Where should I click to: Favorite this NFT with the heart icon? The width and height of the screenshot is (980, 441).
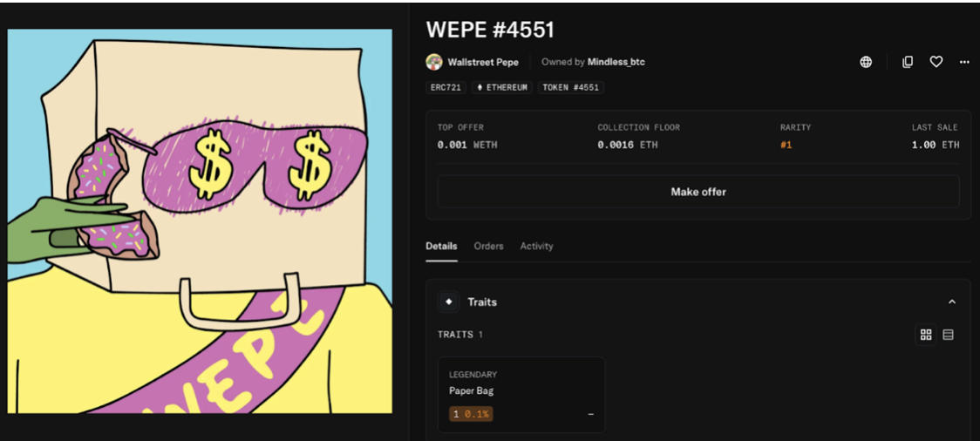click(936, 62)
